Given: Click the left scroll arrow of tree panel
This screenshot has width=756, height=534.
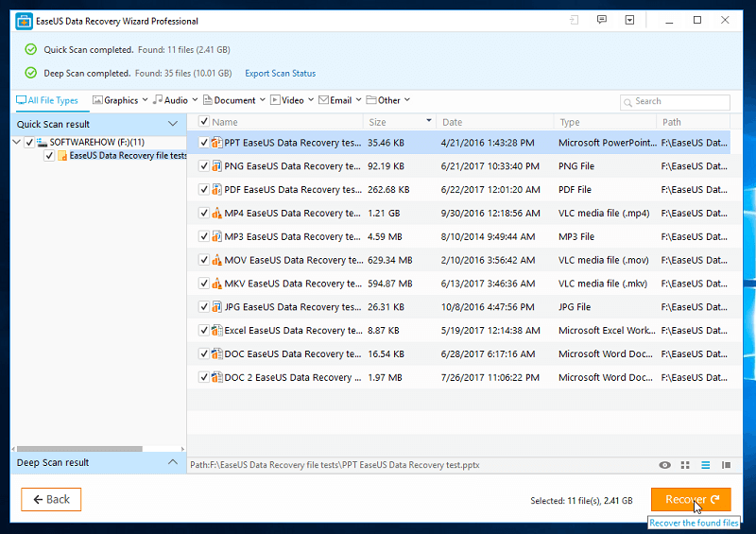Looking at the screenshot, I should (13, 449).
